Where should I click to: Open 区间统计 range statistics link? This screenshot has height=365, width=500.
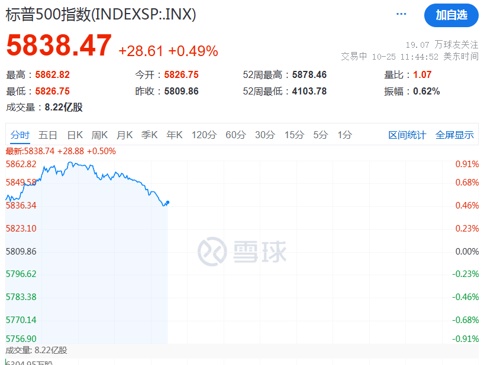coord(407,135)
